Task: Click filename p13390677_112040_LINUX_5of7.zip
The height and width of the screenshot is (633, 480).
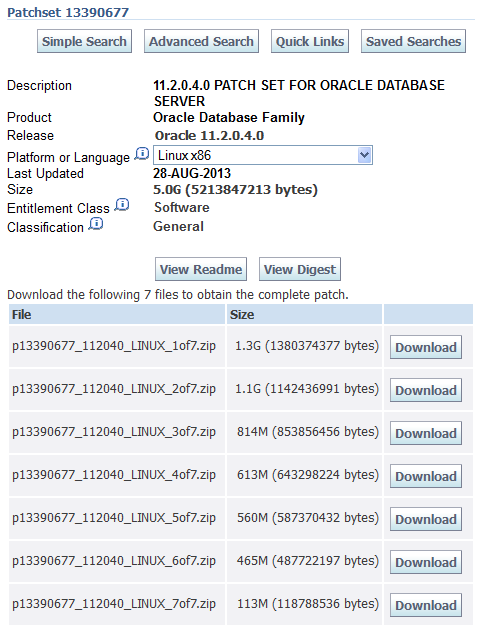Action: (114, 518)
